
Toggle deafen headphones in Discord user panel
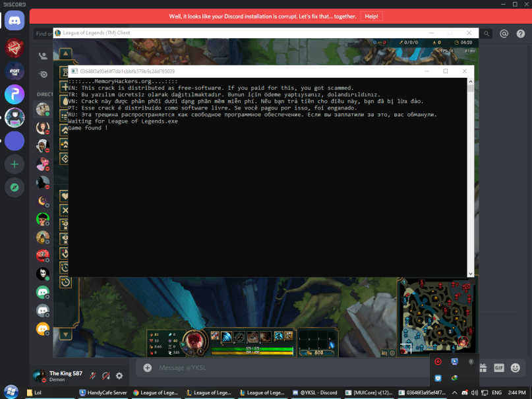point(106,376)
